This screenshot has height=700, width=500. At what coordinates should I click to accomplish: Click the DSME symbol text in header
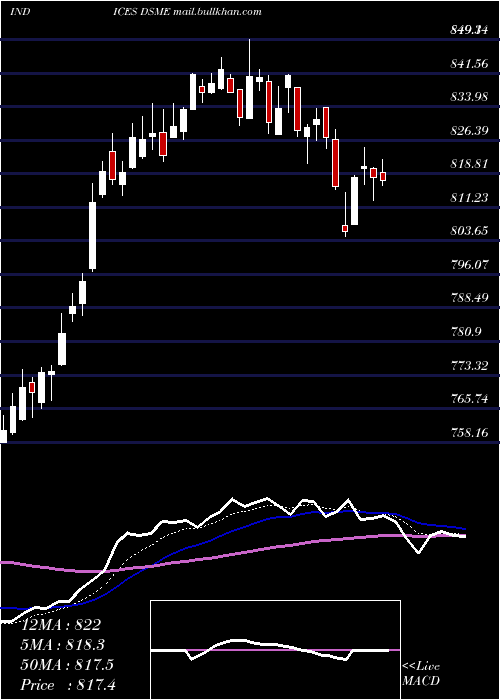[x=155, y=12]
